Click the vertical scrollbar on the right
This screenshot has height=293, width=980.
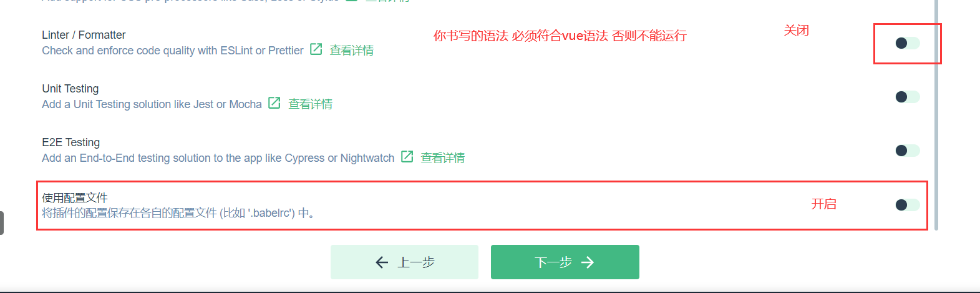point(936,114)
